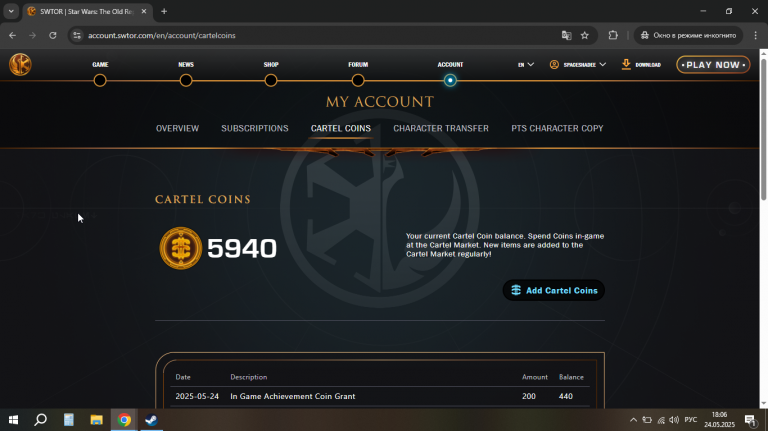768x431 pixels.
Task: Click the site information icon in address bar
Action: [77, 35]
